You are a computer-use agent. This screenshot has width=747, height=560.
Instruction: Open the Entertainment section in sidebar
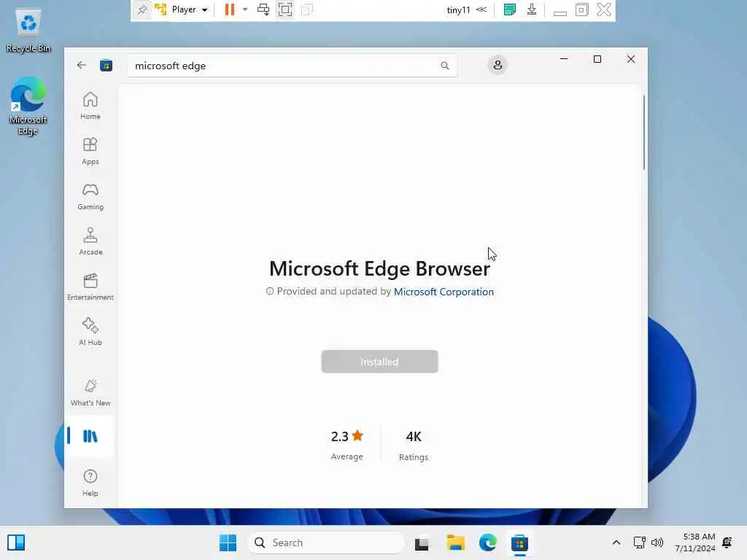pos(90,287)
